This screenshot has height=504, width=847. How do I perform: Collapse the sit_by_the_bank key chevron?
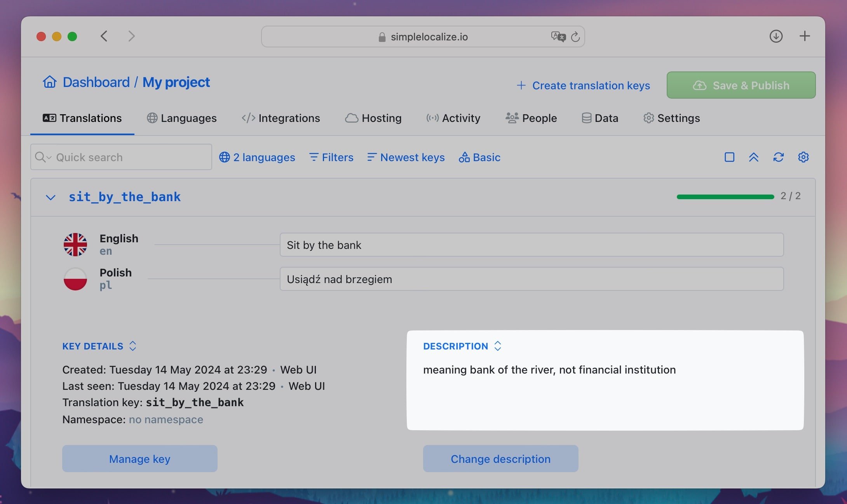pos(51,197)
